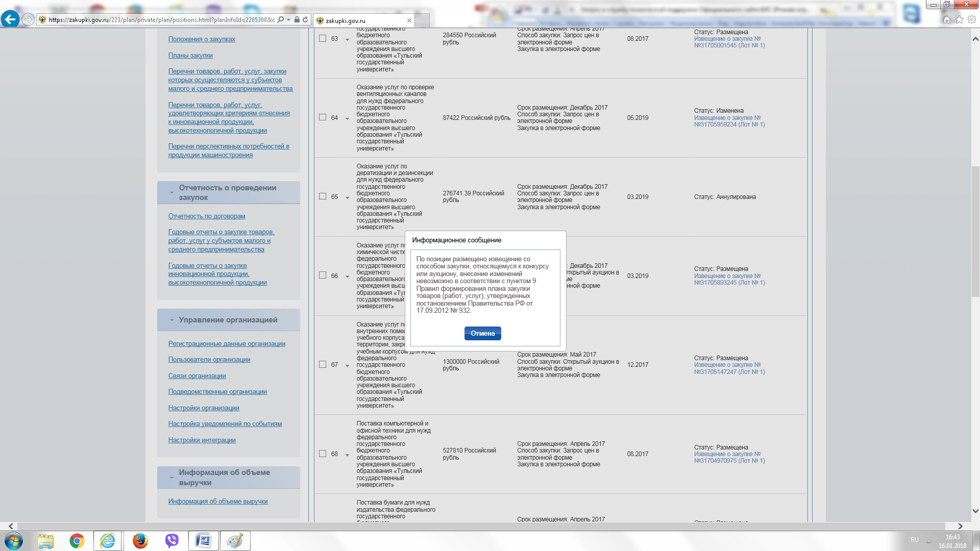Check the box for row 68
980x551 pixels.
coord(323,454)
